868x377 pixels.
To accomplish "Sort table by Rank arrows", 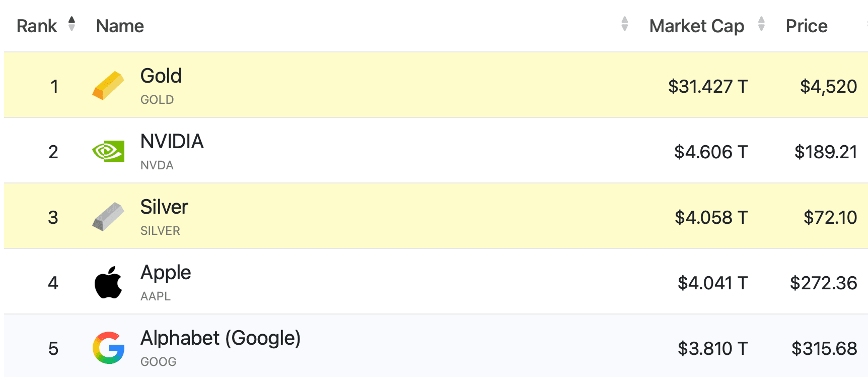I will tap(71, 24).
